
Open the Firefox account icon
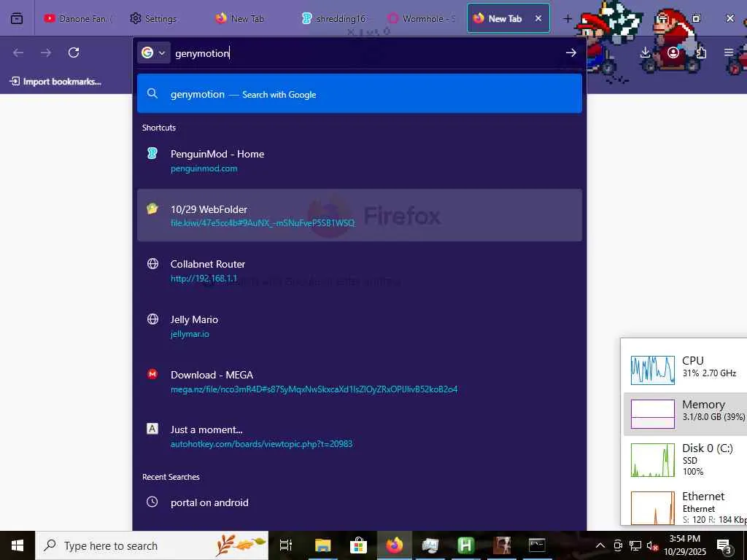coord(673,52)
